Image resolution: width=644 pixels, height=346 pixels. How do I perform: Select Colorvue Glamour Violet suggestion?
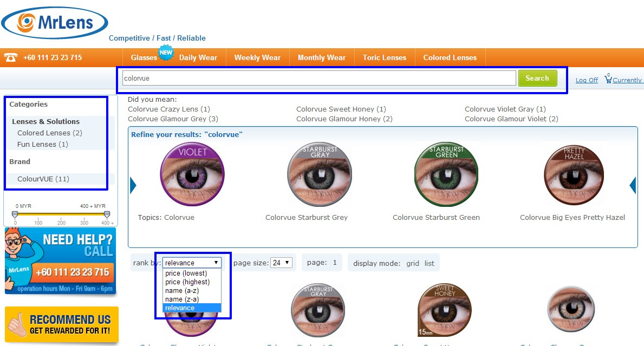(511, 119)
